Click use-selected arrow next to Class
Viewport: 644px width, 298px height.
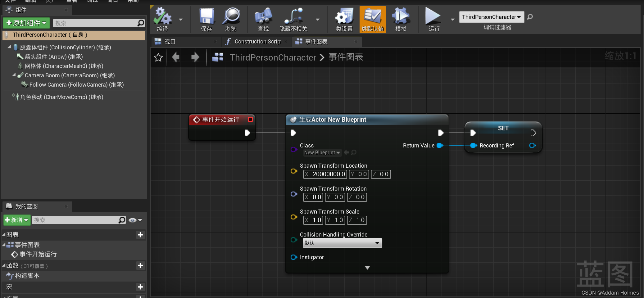(347, 152)
